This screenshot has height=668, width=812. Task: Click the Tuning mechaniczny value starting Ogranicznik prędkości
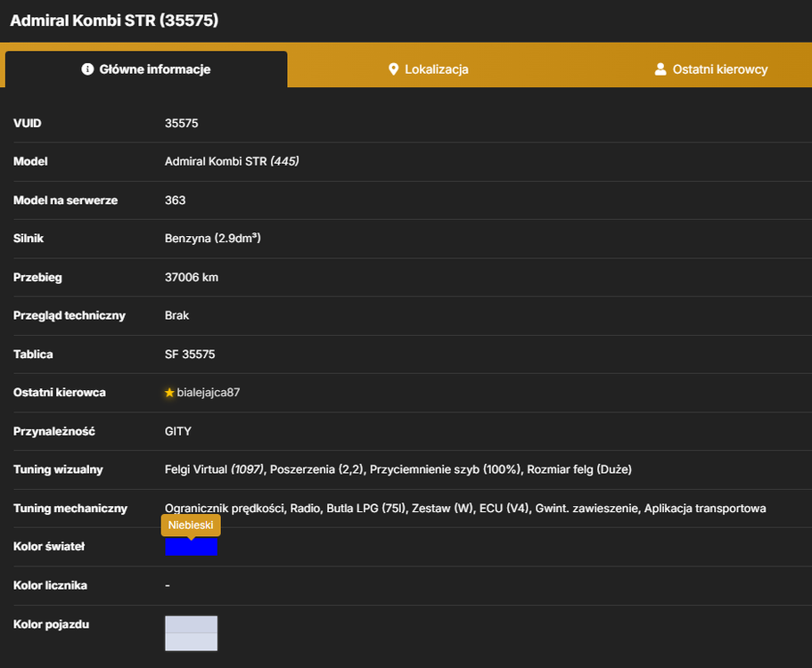(x=465, y=509)
